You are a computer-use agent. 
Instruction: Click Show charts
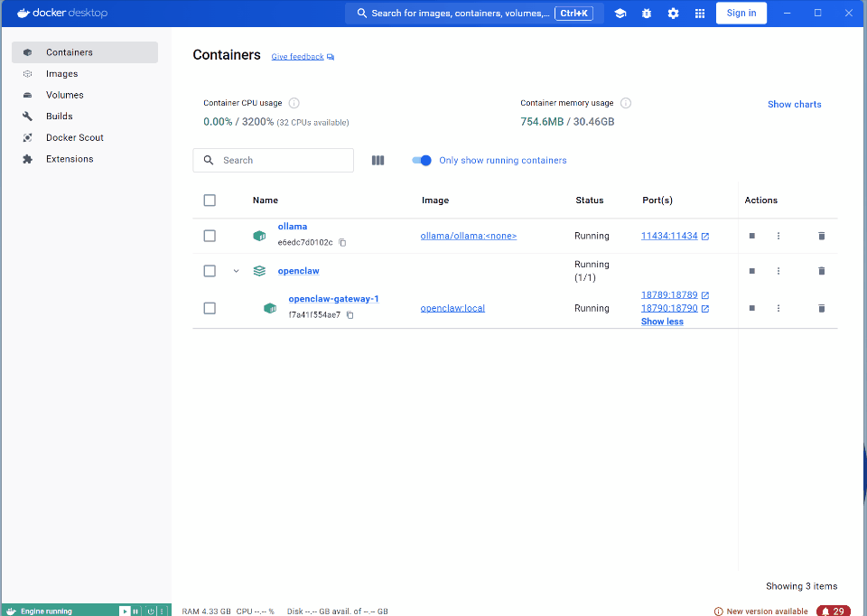click(794, 105)
